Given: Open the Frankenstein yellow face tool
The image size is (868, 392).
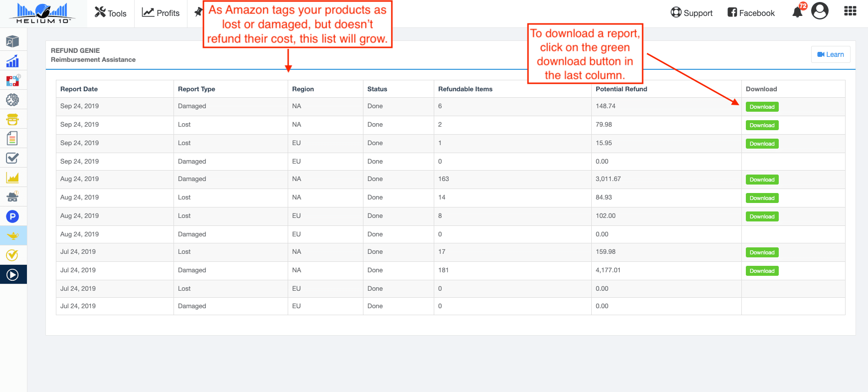Looking at the screenshot, I should click(x=12, y=119).
